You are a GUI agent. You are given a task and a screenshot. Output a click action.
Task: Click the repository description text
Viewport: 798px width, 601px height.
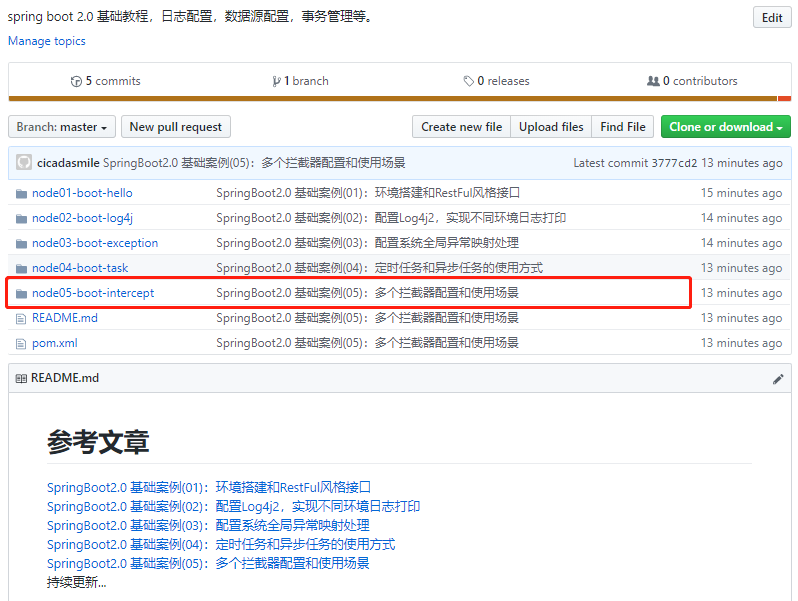[x=190, y=17]
